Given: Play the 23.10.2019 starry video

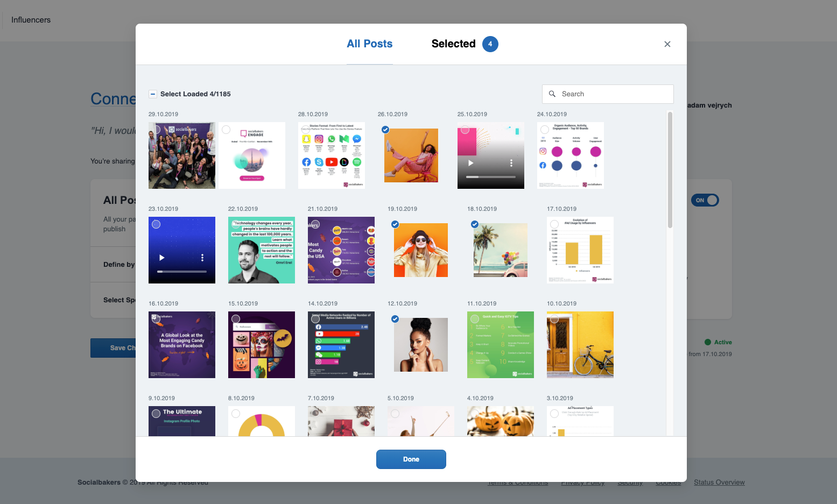Looking at the screenshot, I should pos(162,258).
